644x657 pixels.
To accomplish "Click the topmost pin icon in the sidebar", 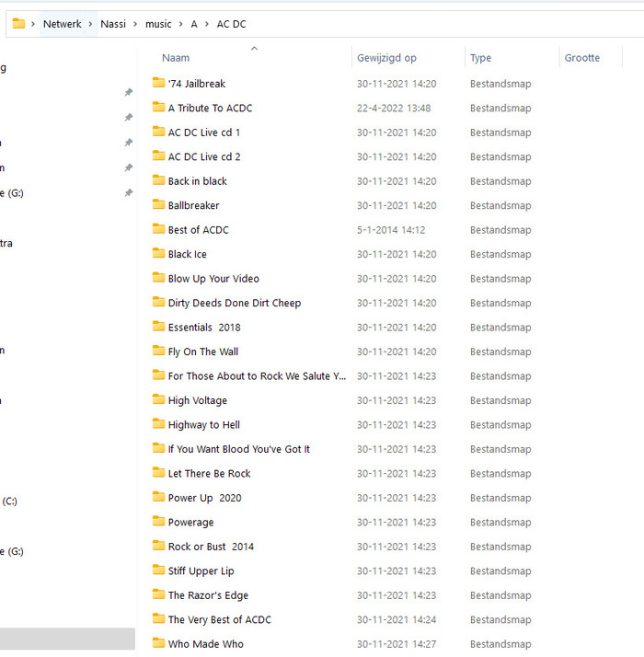I will [x=129, y=92].
